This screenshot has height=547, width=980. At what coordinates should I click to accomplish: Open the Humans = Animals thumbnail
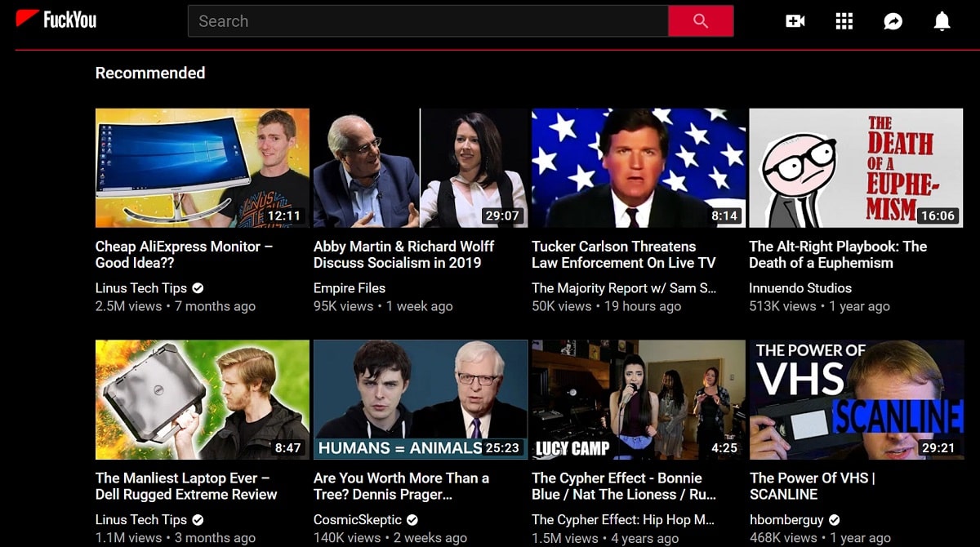(421, 400)
